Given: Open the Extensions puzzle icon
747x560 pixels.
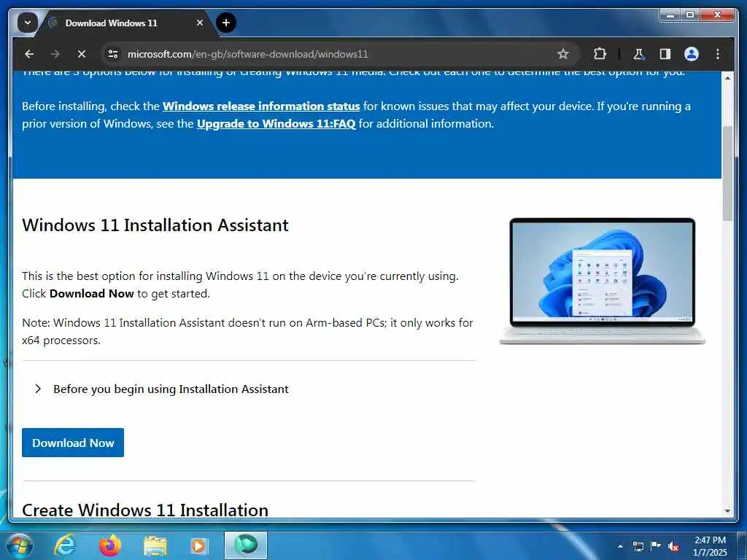Looking at the screenshot, I should point(600,54).
